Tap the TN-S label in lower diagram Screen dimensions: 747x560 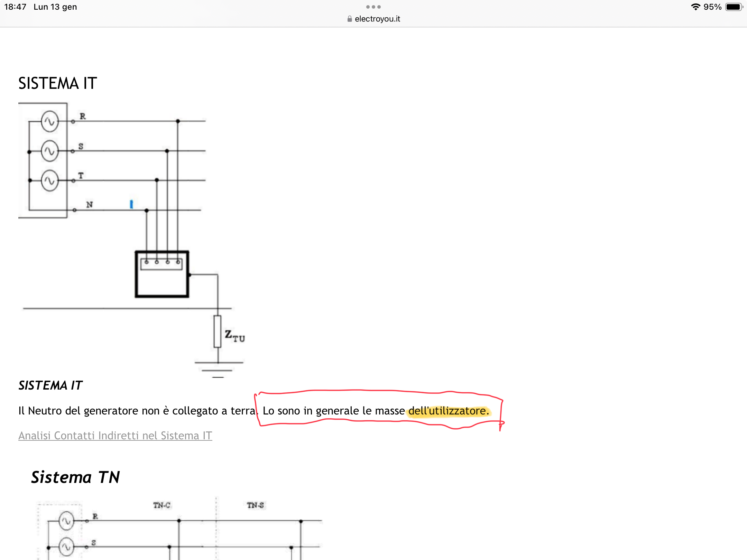[255, 505]
